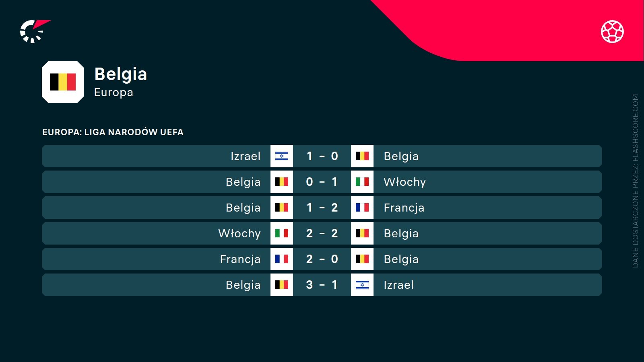Image resolution: width=644 pixels, height=362 pixels.
Task: Click the Francja away team name
Action: pyautogui.click(x=404, y=208)
